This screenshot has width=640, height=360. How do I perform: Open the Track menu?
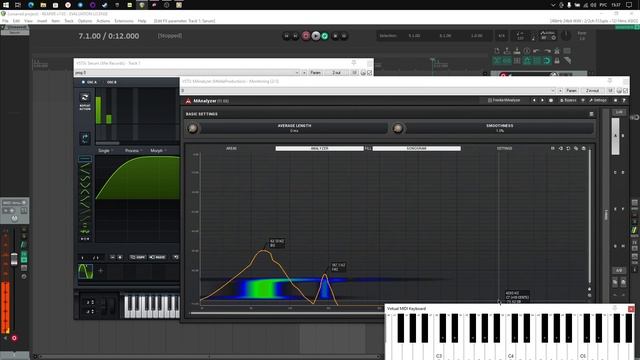coord(69,21)
